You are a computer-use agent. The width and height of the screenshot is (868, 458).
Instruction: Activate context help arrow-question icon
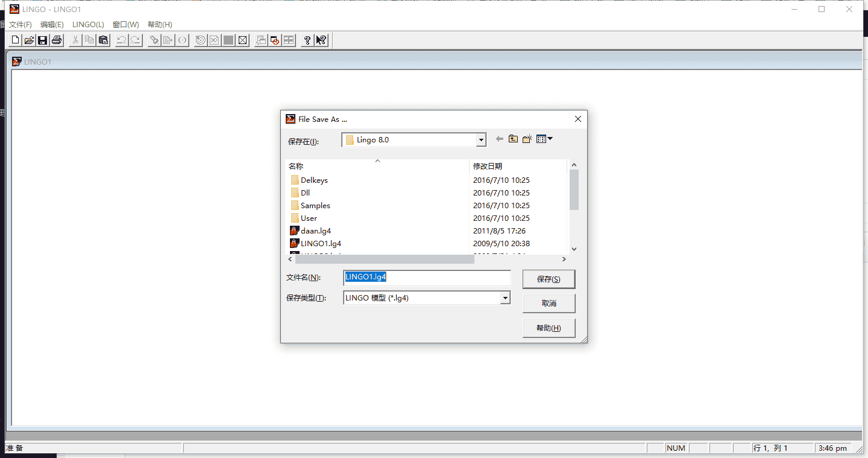point(321,40)
